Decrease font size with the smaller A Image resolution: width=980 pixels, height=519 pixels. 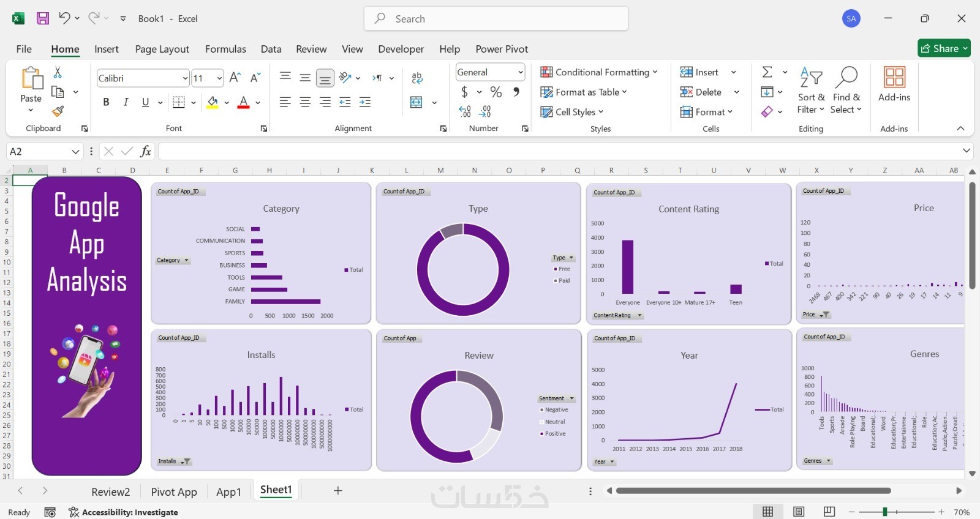tap(255, 78)
